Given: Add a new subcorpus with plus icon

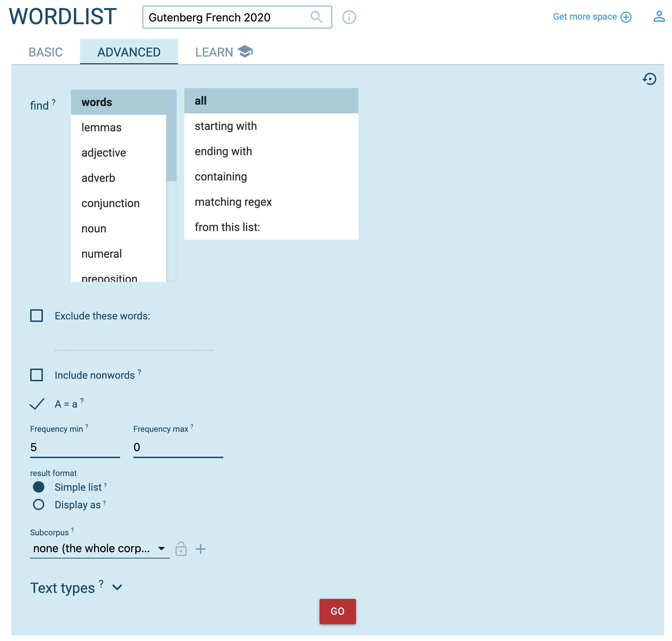Looking at the screenshot, I should 200,549.
